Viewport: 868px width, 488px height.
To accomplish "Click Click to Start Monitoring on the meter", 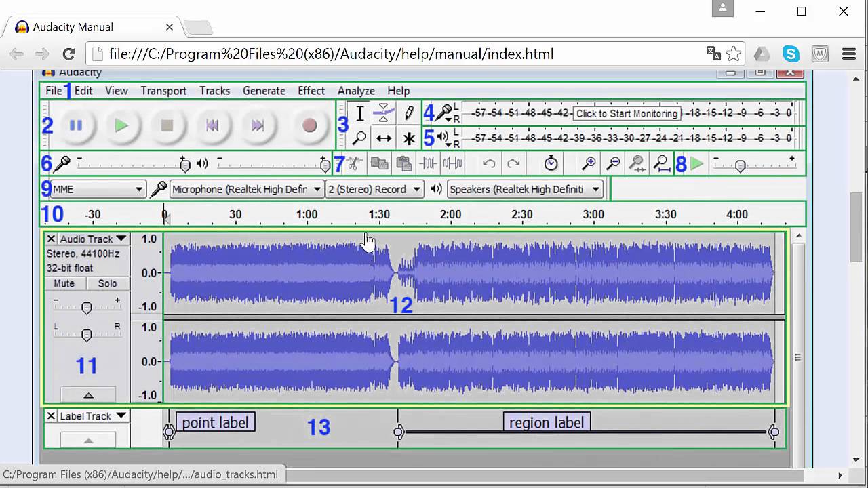I will click(x=627, y=113).
